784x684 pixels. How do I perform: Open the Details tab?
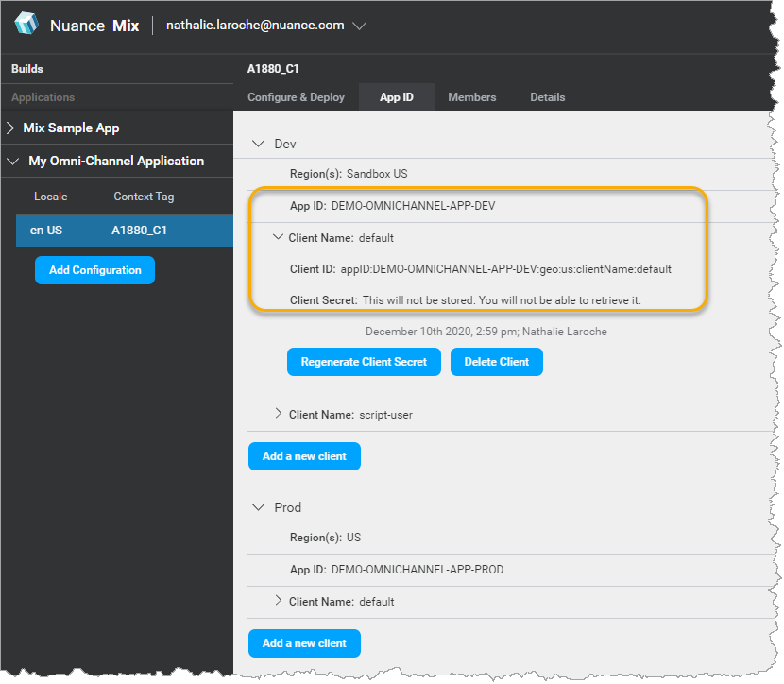coord(548,97)
